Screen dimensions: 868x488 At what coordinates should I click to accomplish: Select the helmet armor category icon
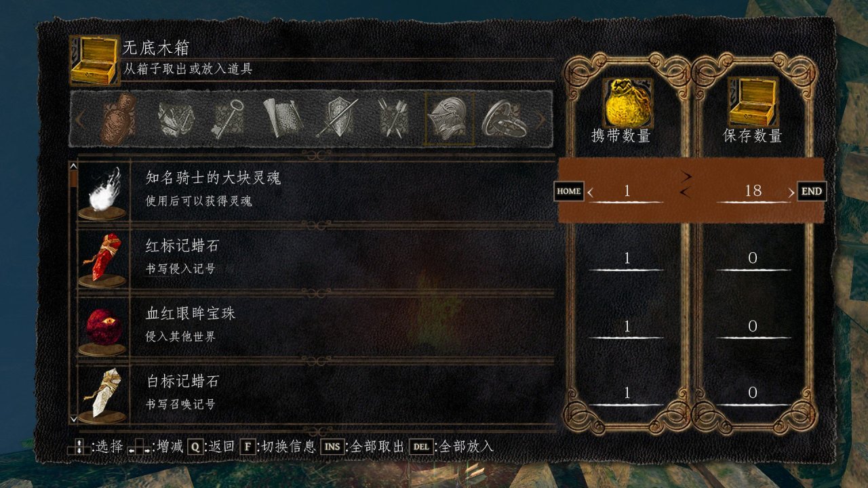pyautogui.click(x=448, y=119)
